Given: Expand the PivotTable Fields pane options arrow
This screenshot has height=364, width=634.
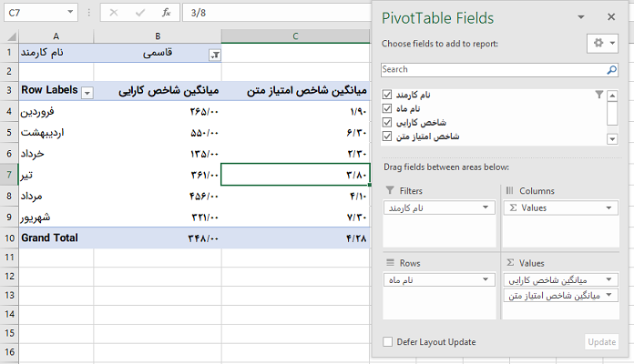Looking at the screenshot, I should click(x=581, y=17).
